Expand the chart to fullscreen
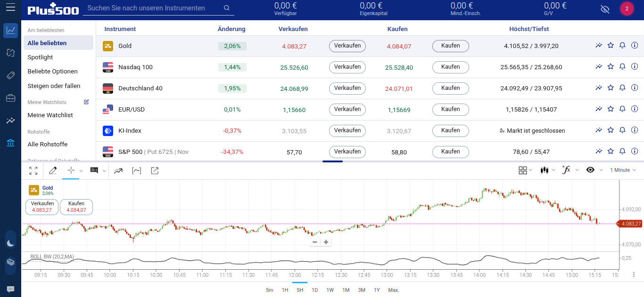The image size is (644, 297). tap(33, 170)
